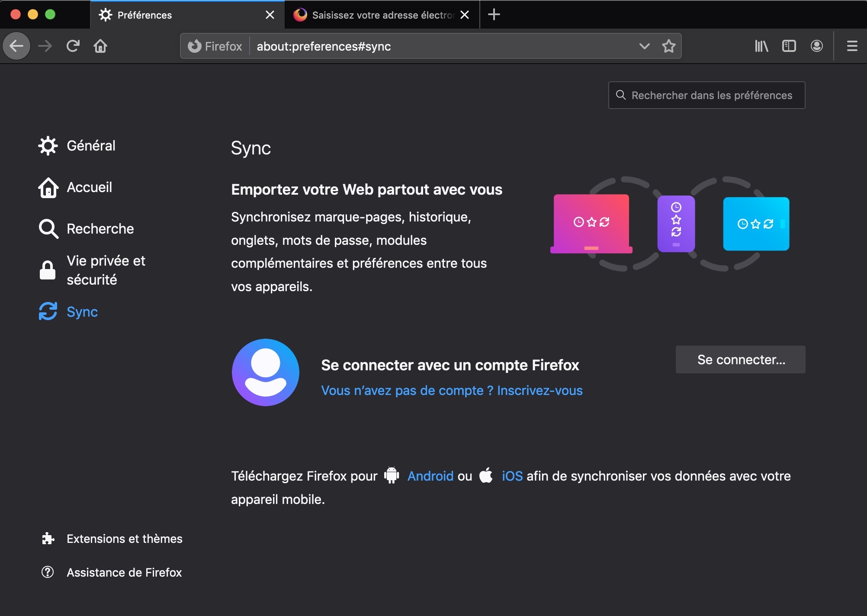
Task: Switch to the Préférences tab
Action: [173, 15]
